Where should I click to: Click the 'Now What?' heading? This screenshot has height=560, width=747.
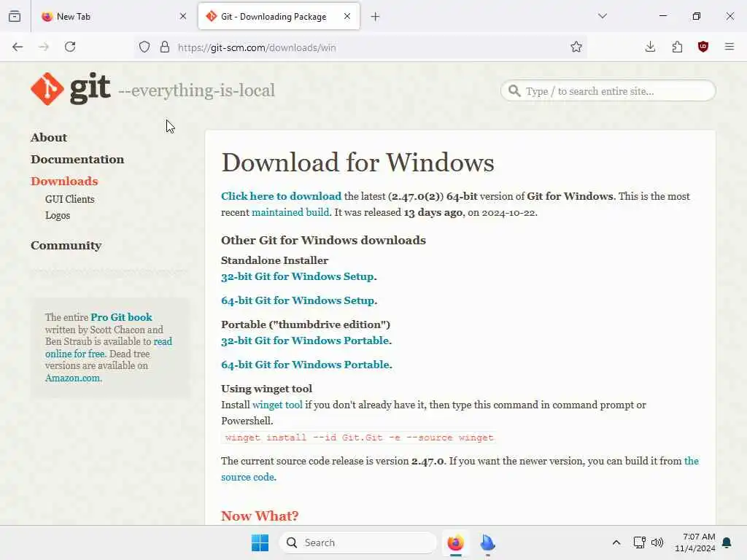(260, 516)
